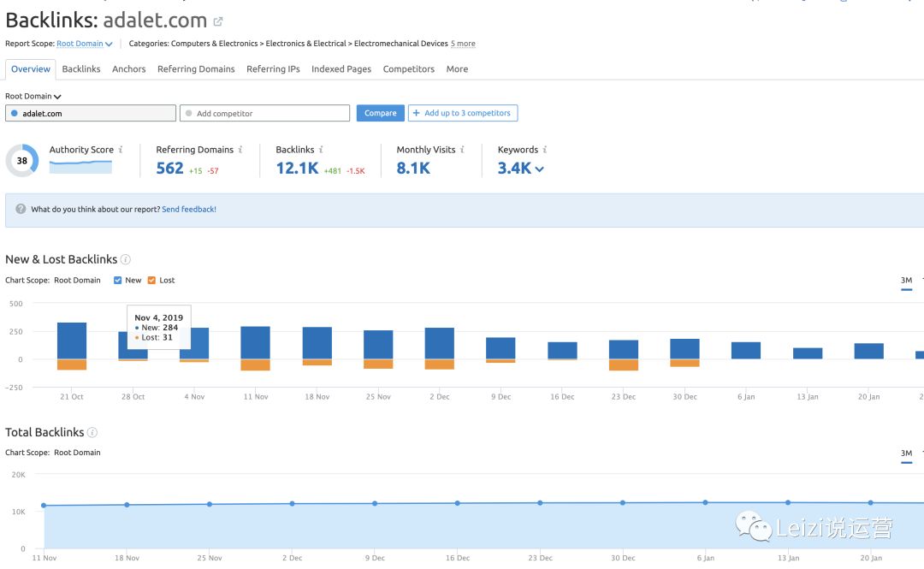924x569 pixels.
Task: Click the blue bar for 9 Dec
Action: pyautogui.click(x=500, y=348)
